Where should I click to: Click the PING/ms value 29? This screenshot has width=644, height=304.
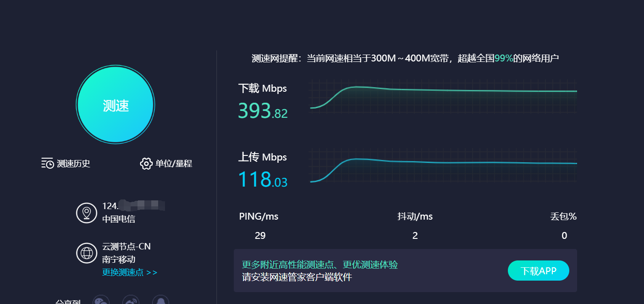coord(260,236)
